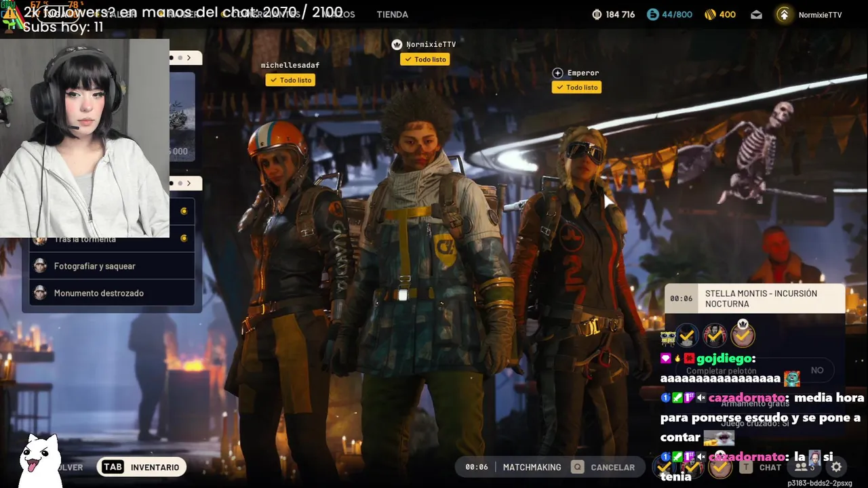Click the rank emblem beside NormixieTTV profile
The width and height of the screenshot is (868, 488).
coord(784,14)
